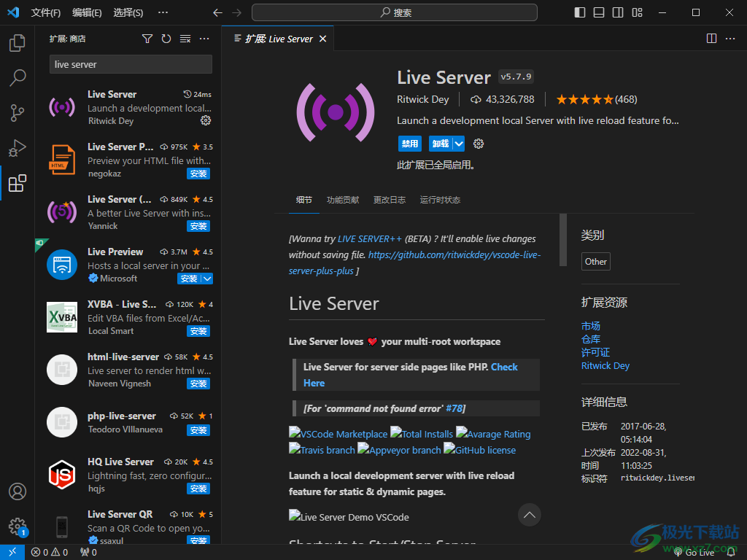Expand the Live Preview install dropdown arrow

[x=207, y=279]
